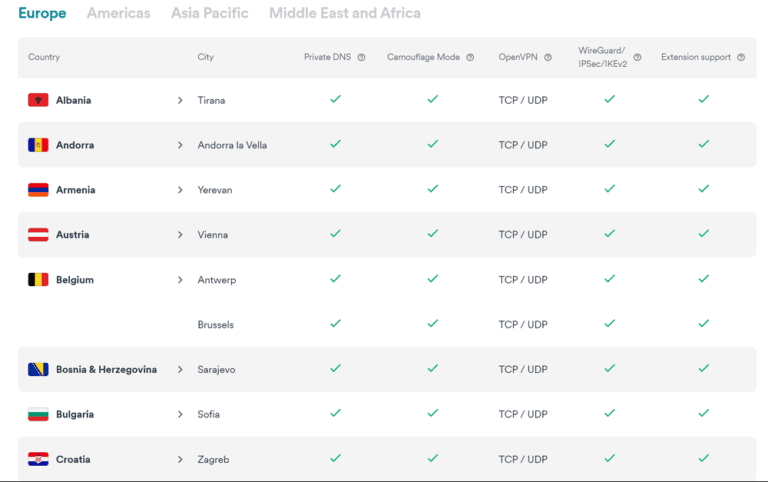Image resolution: width=768 pixels, height=482 pixels.
Task: Switch to the Americas tab
Action: point(118,13)
